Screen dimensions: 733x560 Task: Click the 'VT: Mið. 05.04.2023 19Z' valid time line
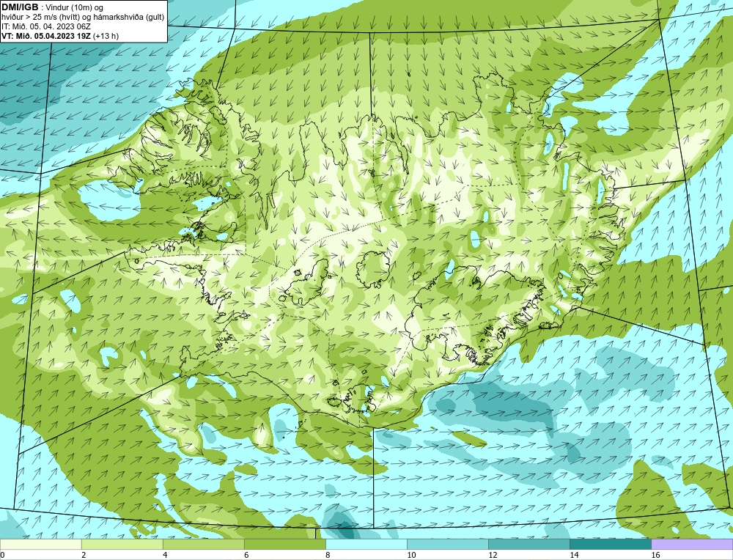point(47,35)
